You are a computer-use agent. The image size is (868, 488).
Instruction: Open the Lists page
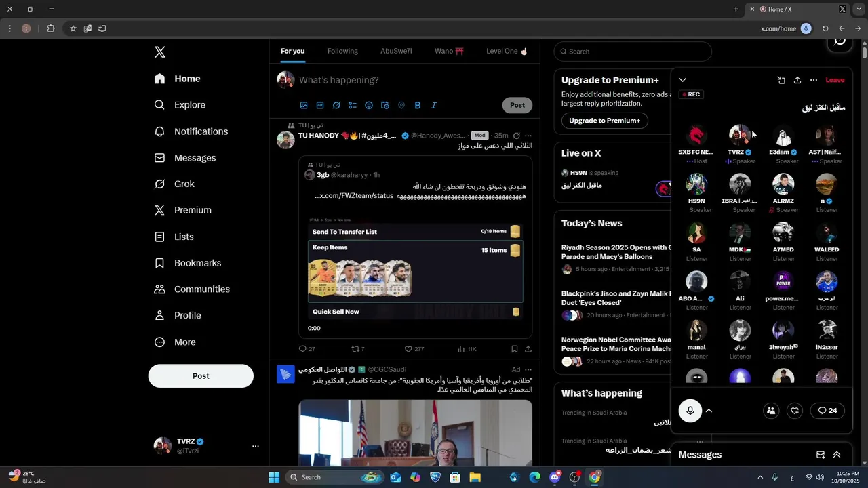tap(174, 237)
